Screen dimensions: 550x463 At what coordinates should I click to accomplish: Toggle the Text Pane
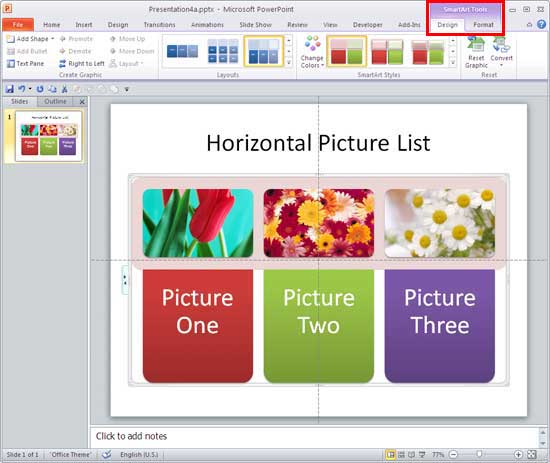[26, 63]
